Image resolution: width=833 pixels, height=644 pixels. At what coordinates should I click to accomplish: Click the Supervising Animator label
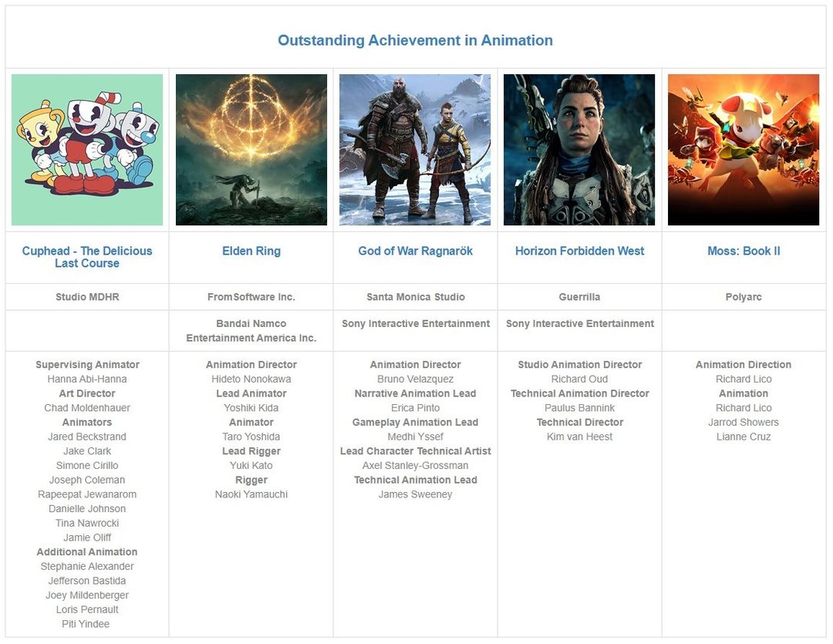coord(87,365)
